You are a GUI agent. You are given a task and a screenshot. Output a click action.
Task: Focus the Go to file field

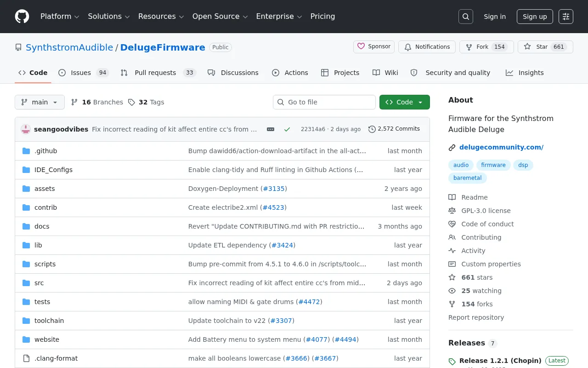coord(324,102)
